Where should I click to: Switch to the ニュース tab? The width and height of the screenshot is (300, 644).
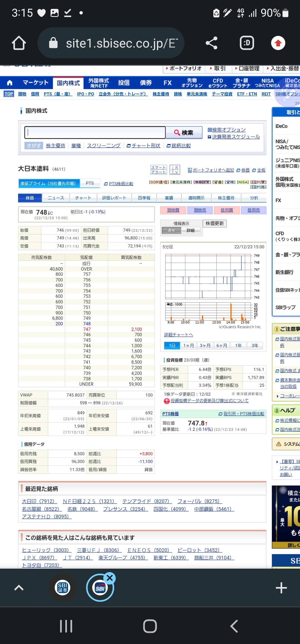pos(56,198)
